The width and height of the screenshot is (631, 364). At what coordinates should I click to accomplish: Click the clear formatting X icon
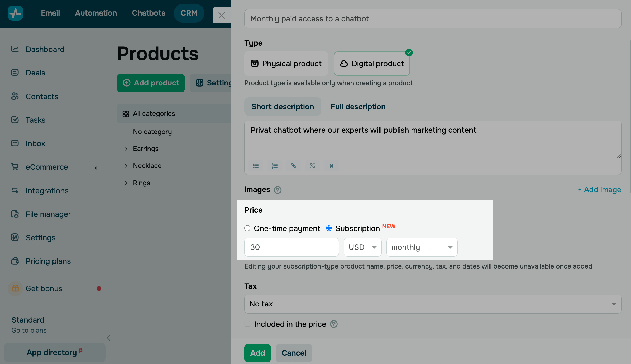point(331,166)
